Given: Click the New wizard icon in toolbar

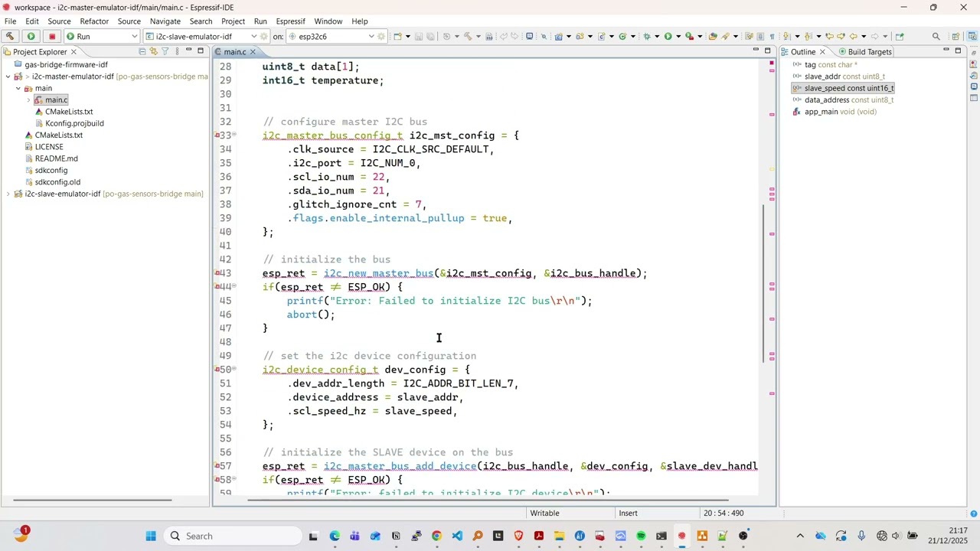Looking at the screenshot, I should pyautogui.click(x=399, y=36).
